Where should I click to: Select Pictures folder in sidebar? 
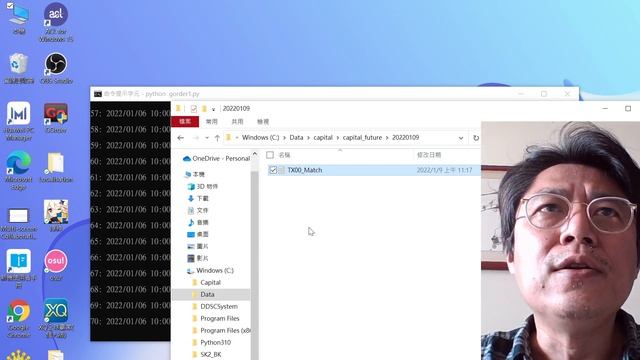point(198,247)
